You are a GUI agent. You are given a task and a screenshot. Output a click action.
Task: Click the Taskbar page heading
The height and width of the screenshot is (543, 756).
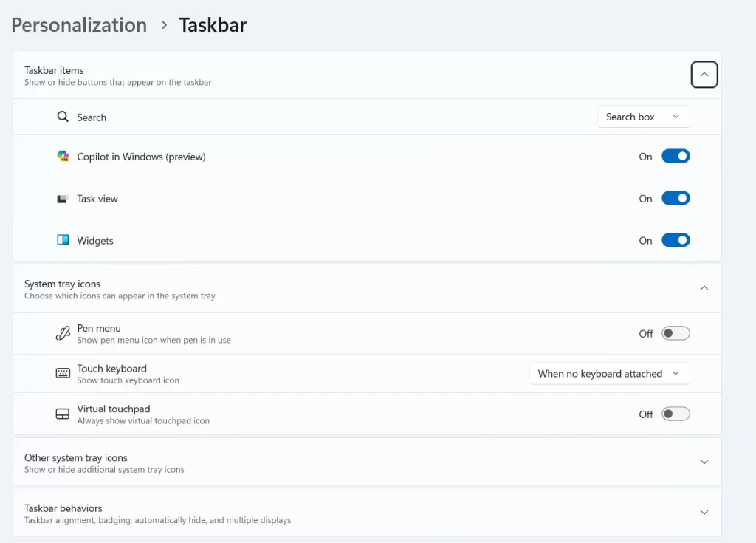[213, 25]
